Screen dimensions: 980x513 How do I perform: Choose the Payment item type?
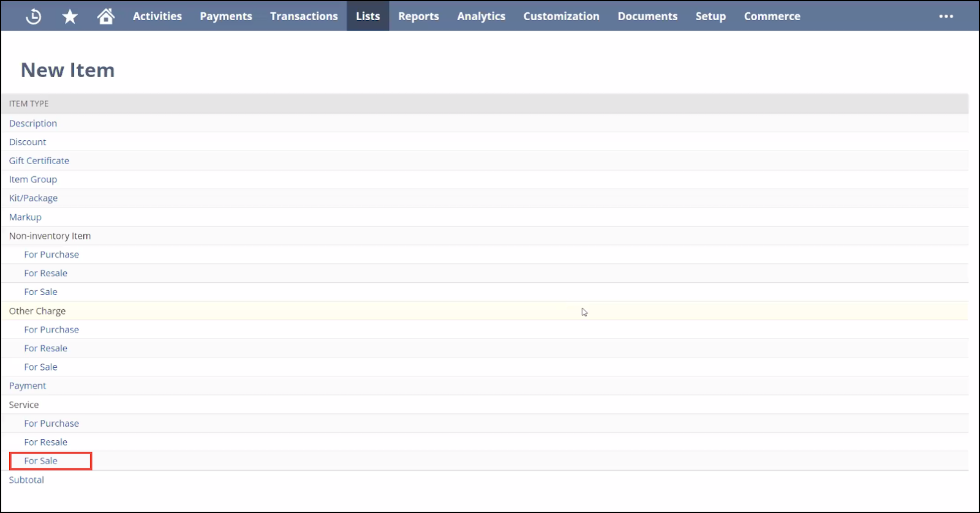point(28,386)
